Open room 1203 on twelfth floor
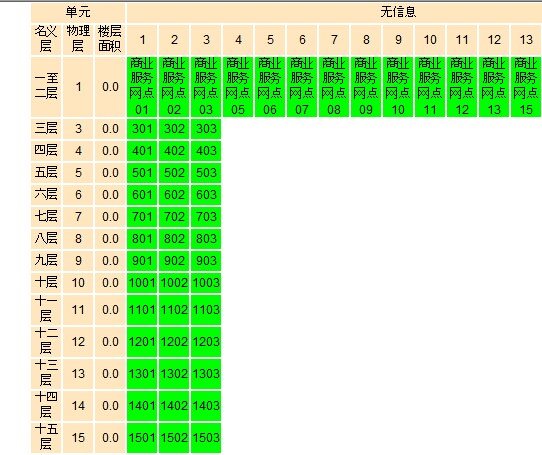 [x=206, y=342]
